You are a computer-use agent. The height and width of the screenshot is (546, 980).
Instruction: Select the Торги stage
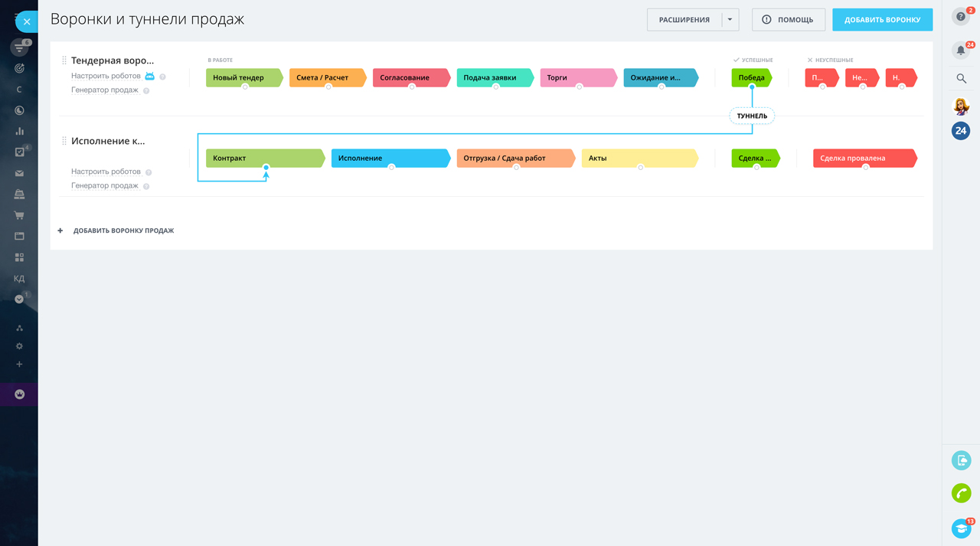tap(579, 77)
